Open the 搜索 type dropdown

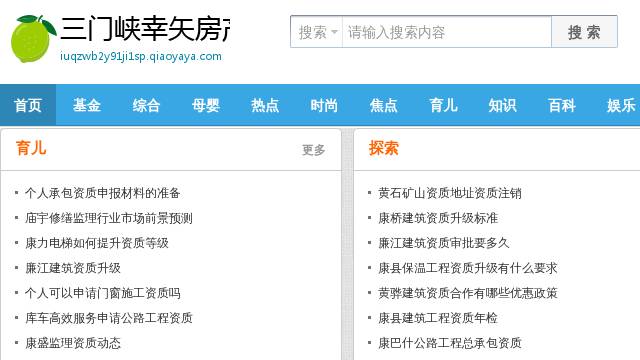pyautogui.click(x=317, y=32)
